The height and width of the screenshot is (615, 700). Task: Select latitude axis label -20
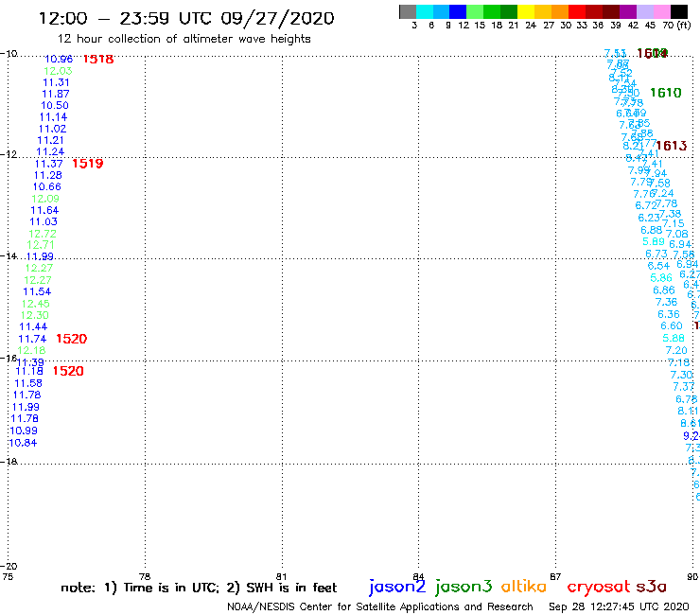click(x=9, y=567)
